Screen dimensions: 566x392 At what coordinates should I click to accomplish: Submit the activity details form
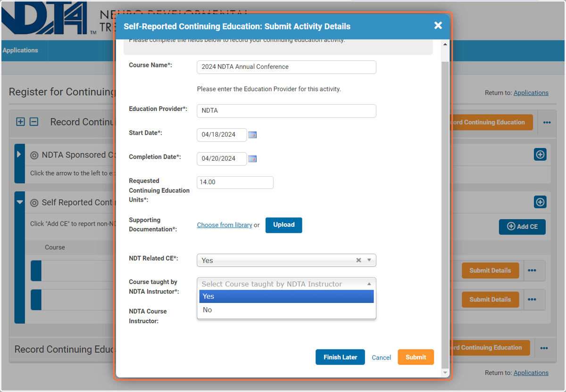point(416,357)
